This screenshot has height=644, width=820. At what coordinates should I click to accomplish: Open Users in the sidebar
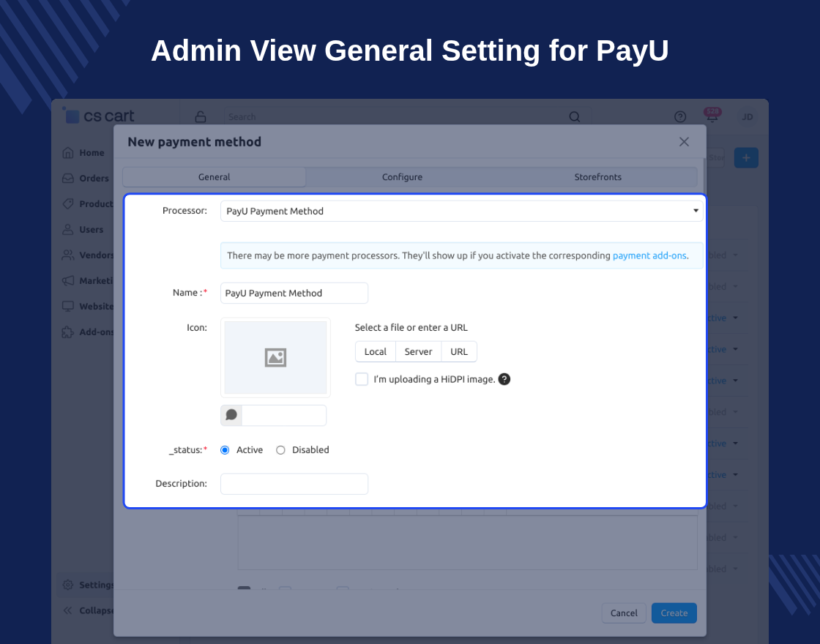(x=83, y=230)
